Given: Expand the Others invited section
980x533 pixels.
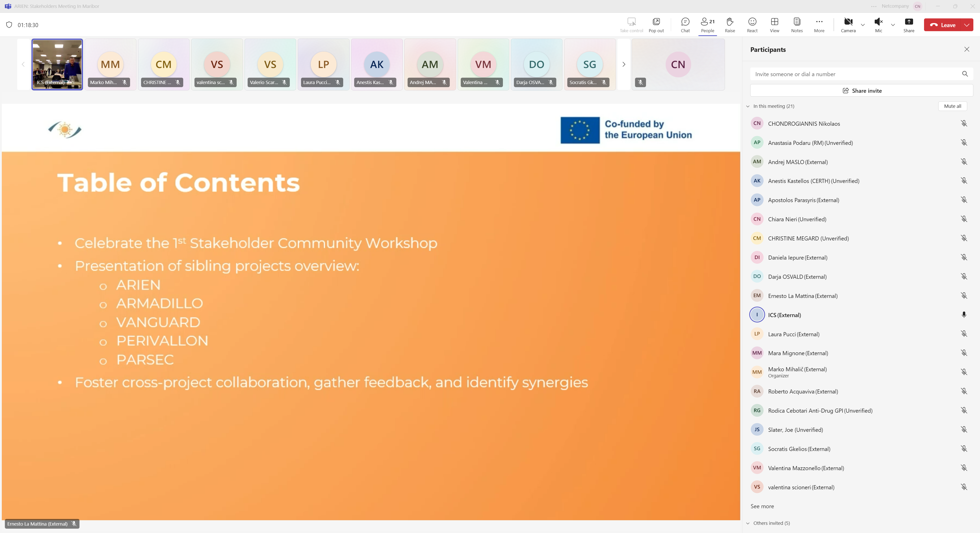Looking at the screenshot, I should pos(748,523).
